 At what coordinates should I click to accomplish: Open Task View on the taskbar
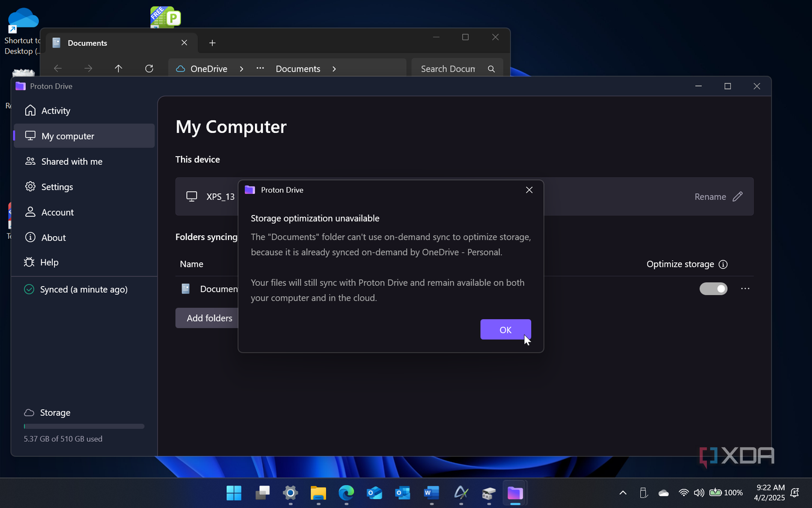coord(262,493)
